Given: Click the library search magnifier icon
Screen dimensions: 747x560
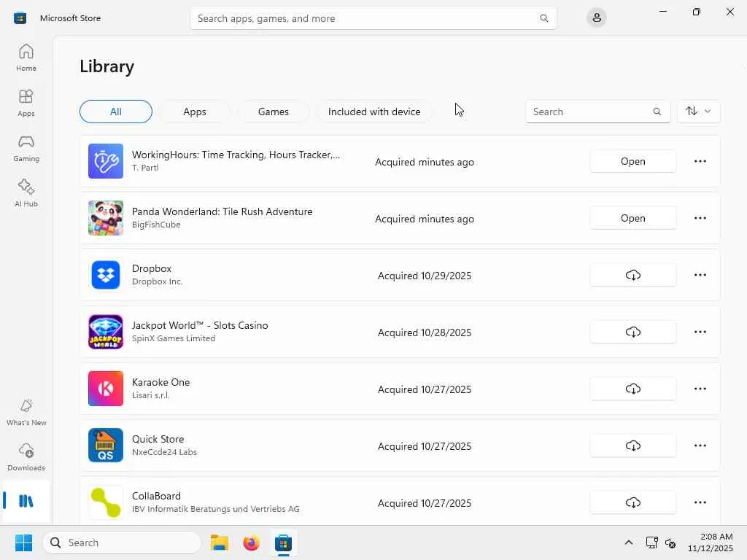Looking at the screenshot, I should tap(657, 112).
